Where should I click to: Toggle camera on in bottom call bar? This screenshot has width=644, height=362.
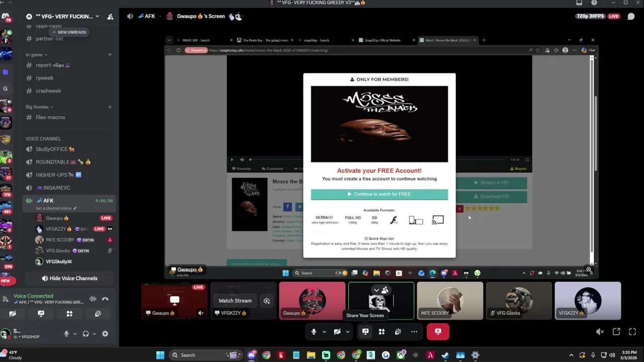click(x=337, y=331)
